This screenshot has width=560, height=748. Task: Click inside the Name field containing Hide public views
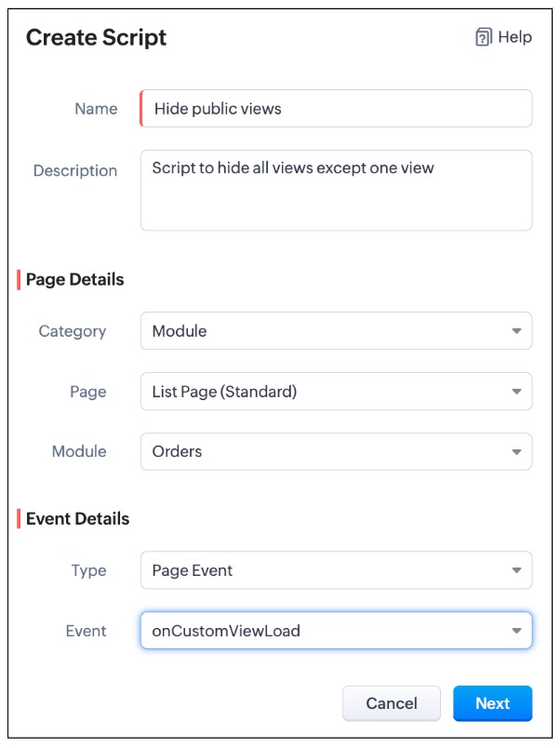(335, 109)
